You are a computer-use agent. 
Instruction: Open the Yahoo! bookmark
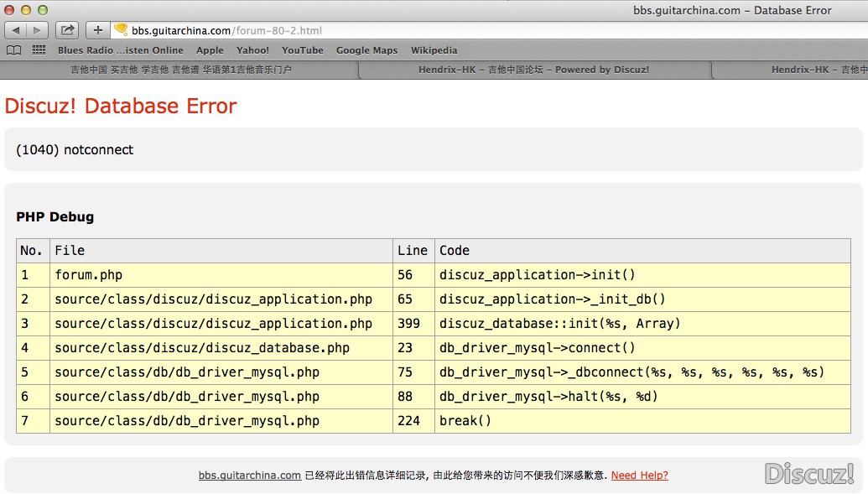tap(252, 50)
